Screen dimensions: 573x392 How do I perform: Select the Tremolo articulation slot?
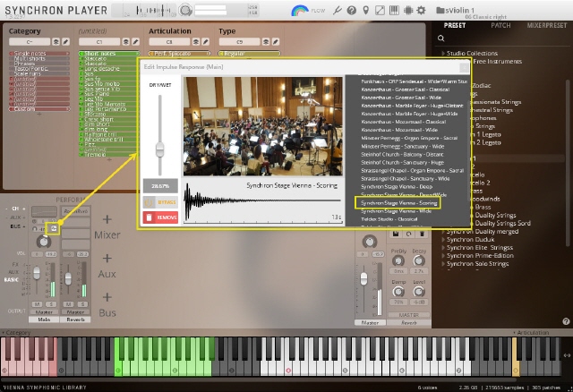tap(109, 155)
